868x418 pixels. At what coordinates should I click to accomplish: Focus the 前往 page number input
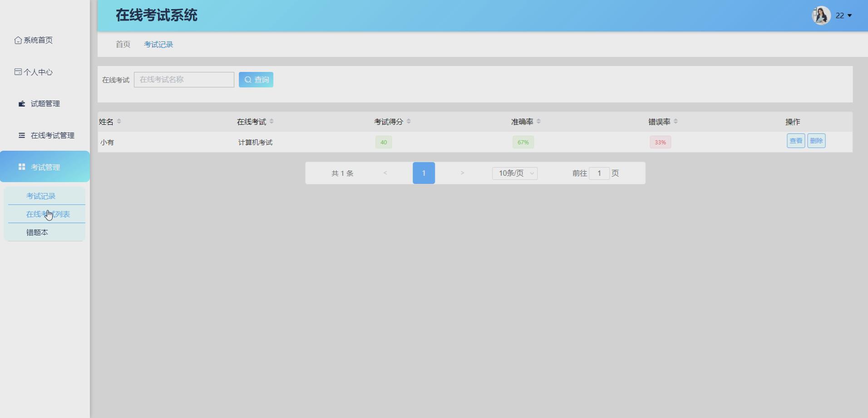point(599,173)
